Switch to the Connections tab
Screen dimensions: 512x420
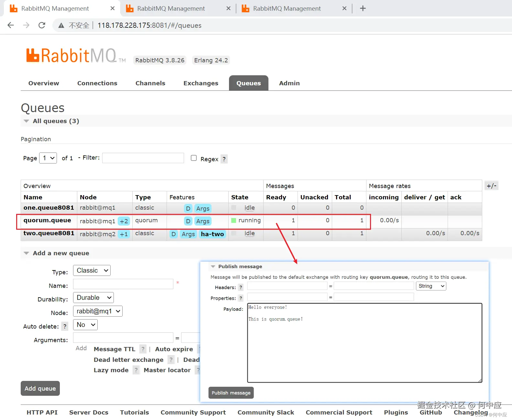pos(97,83)
